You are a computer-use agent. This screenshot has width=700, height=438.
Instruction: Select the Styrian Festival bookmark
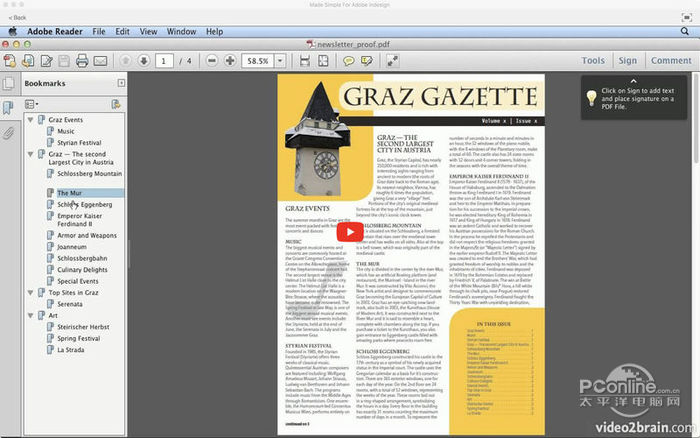point(79,143)
